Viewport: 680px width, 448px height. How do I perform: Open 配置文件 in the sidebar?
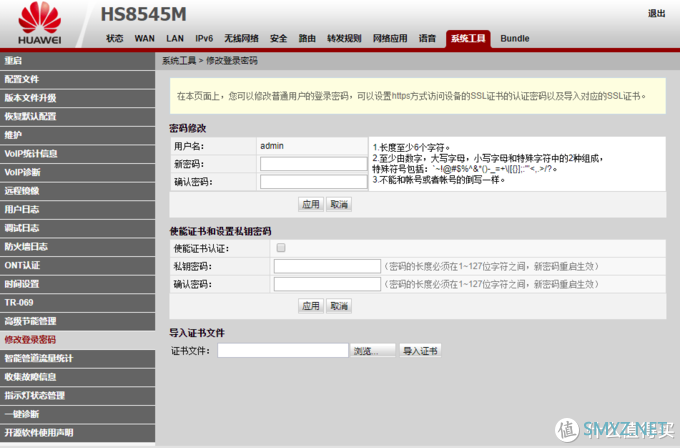click(77, 79)
